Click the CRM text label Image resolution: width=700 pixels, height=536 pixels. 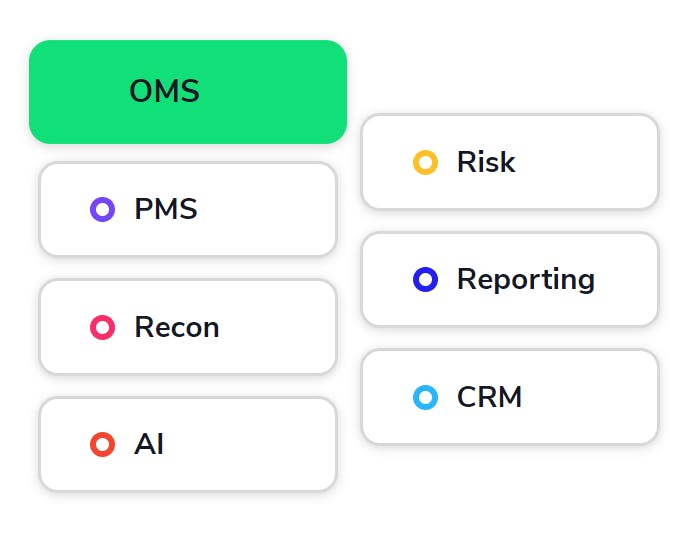click(490, 398)
